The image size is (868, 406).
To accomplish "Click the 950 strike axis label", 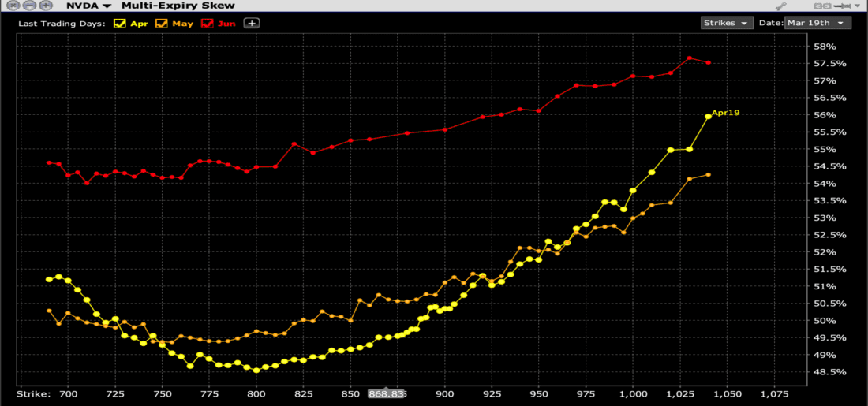I will [x=539, y=394].
